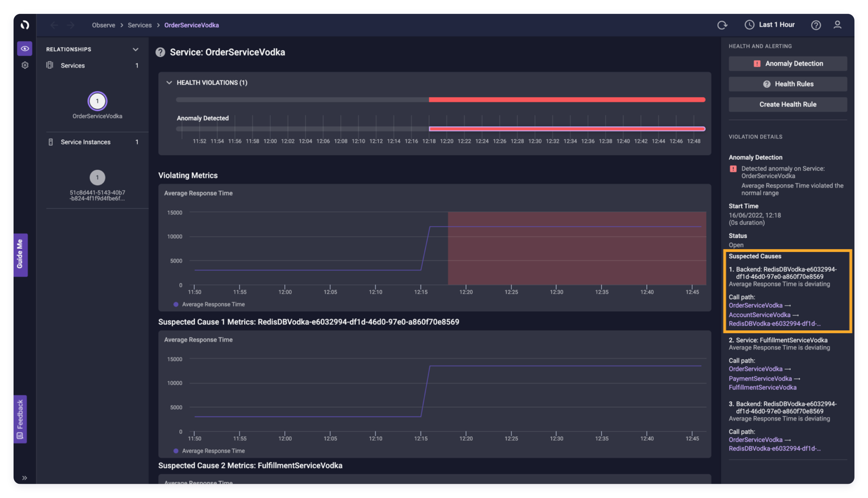Image resolution: width=868 pixels, height=498 pixels.
Task: Click the 12:18 timeline tick label
Action: pyautogui.click(x=429, y=141)
